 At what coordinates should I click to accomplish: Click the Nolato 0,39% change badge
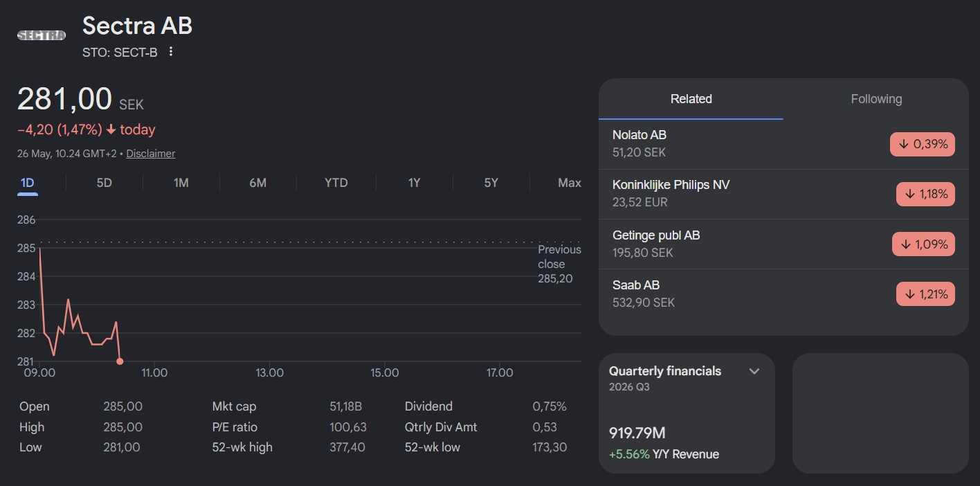coord(923,144)
